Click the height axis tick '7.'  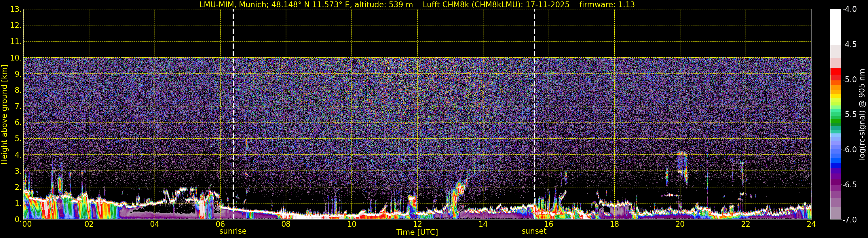pos(18,106)
